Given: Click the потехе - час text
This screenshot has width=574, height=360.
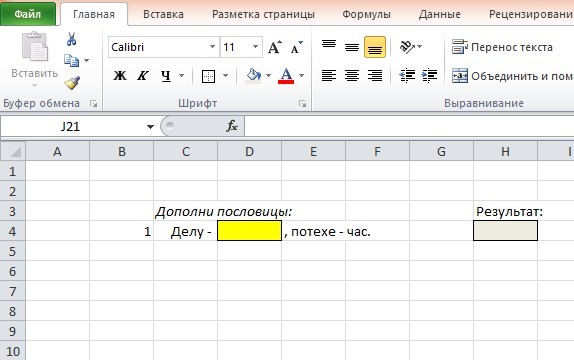Looking at the screenshot, I should [x=331, y=231].
